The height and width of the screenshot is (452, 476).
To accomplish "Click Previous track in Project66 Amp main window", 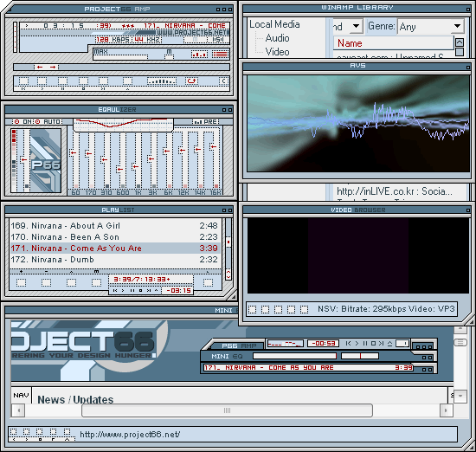I will [x=23, y=81].
